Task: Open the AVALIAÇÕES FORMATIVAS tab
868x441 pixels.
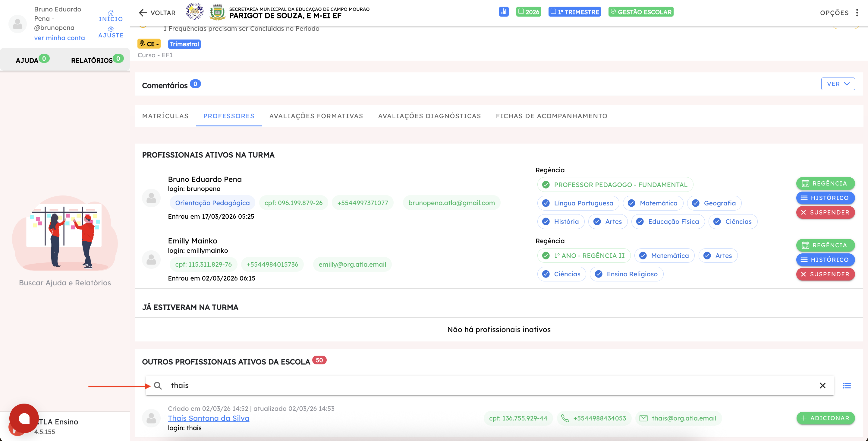Action: [316, 116]
